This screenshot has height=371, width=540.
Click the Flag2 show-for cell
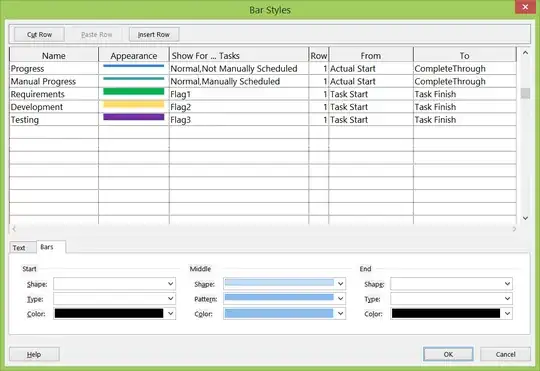(x=239, y=107)
